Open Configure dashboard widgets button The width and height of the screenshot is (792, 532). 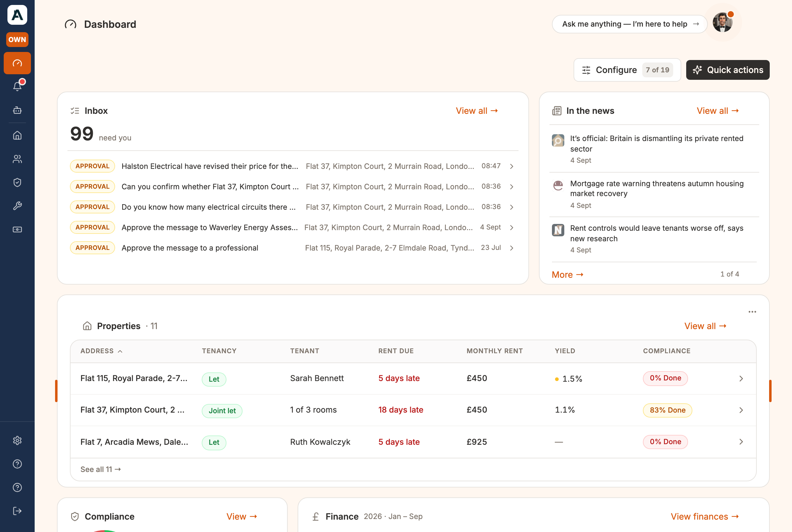tap(627, 70)
